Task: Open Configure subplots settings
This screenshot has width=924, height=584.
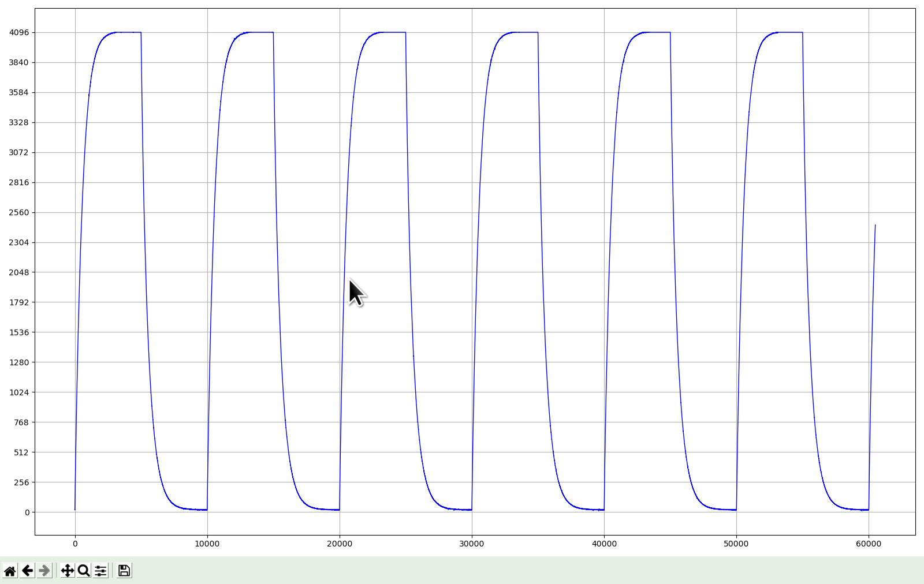Action: (100, 571)
